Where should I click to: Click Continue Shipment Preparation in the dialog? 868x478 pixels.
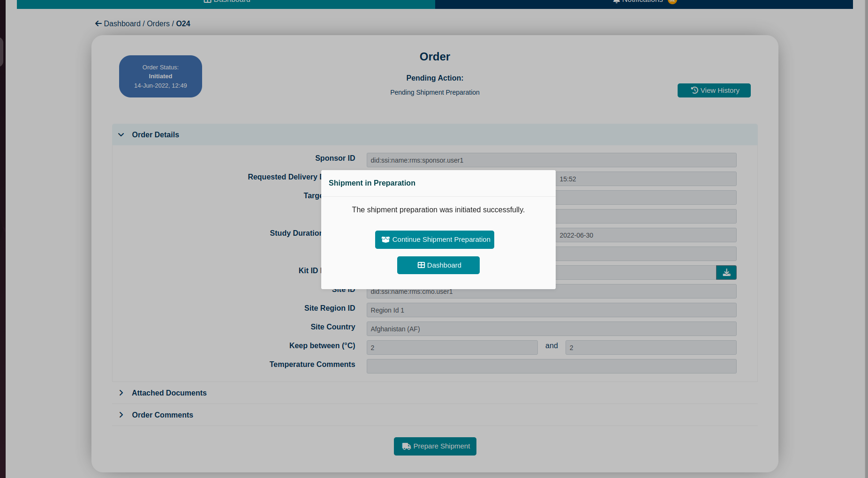point(434,239)
